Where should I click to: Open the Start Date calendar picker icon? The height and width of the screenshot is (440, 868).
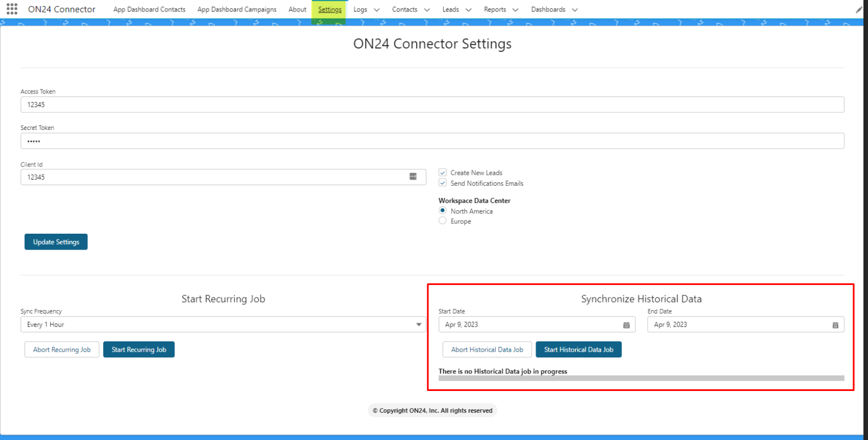[626, 325]
